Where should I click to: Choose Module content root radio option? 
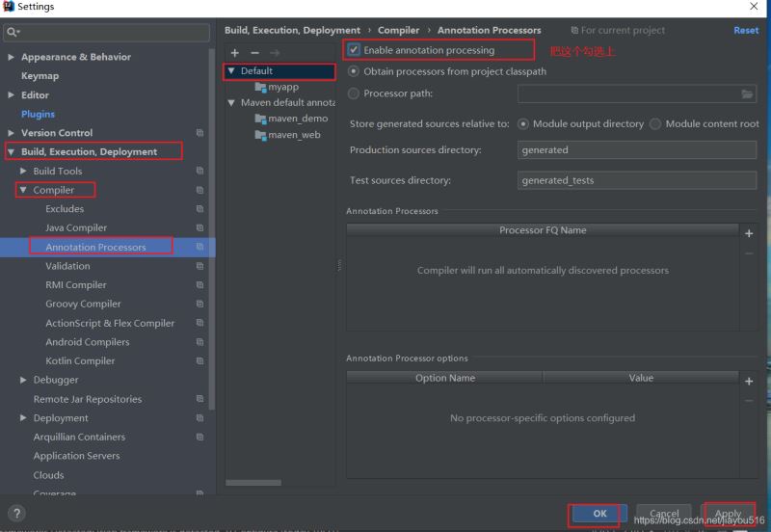pos(655,124)
